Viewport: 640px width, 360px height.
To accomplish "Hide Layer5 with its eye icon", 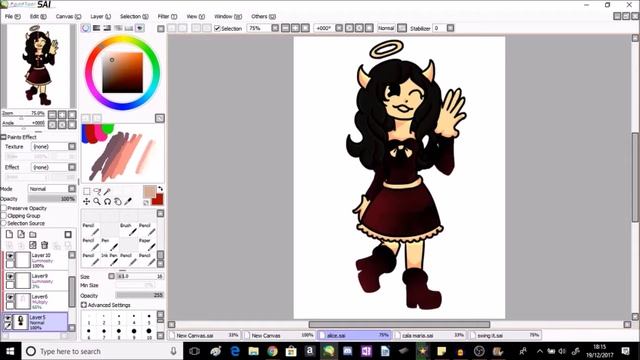I will (x=8, y=318).
